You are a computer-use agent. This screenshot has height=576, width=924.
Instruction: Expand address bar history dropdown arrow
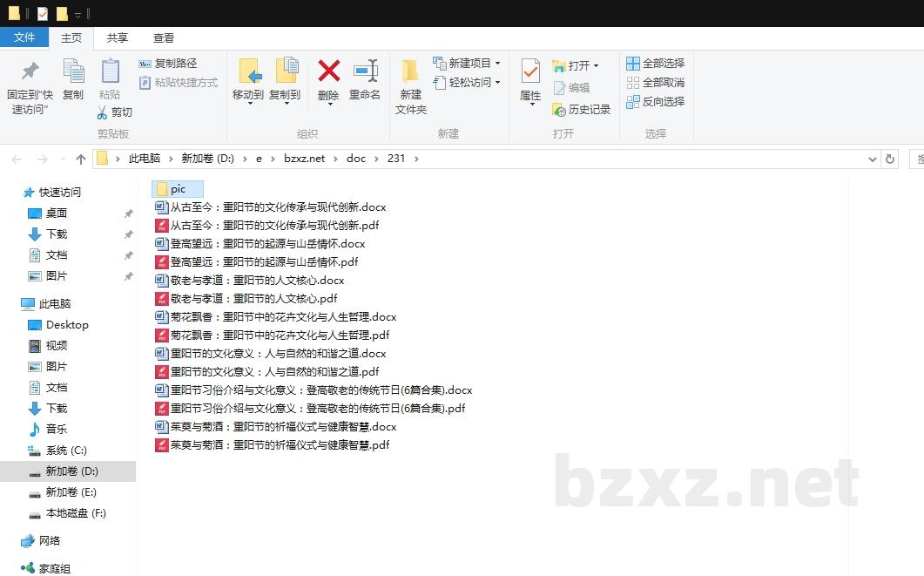pos(873,159)
